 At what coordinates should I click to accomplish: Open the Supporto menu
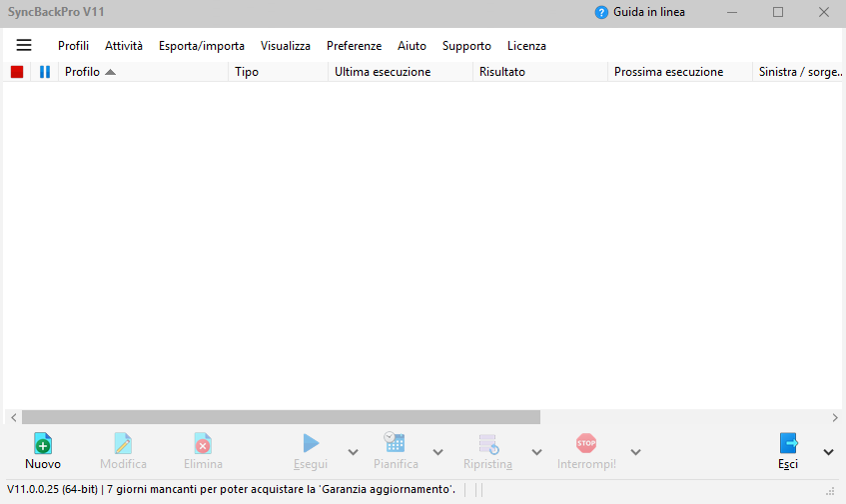466,46
